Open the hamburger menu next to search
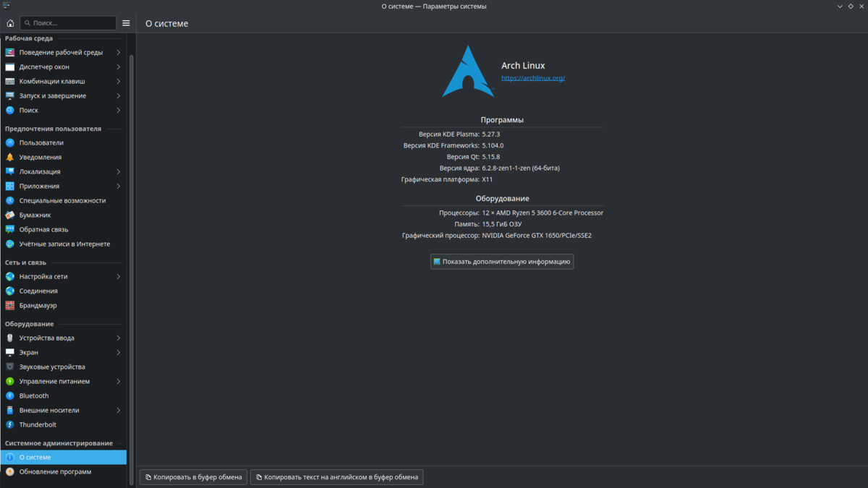The image size is (868, 488). (126, 23)
